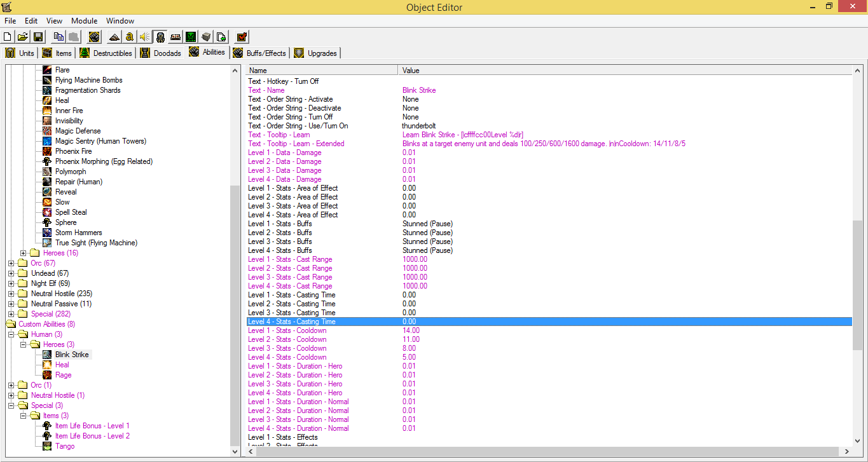The height and width of the screenshot is (462, 868).
Task: Open the Module menu
Action: (x=85, y=21)
